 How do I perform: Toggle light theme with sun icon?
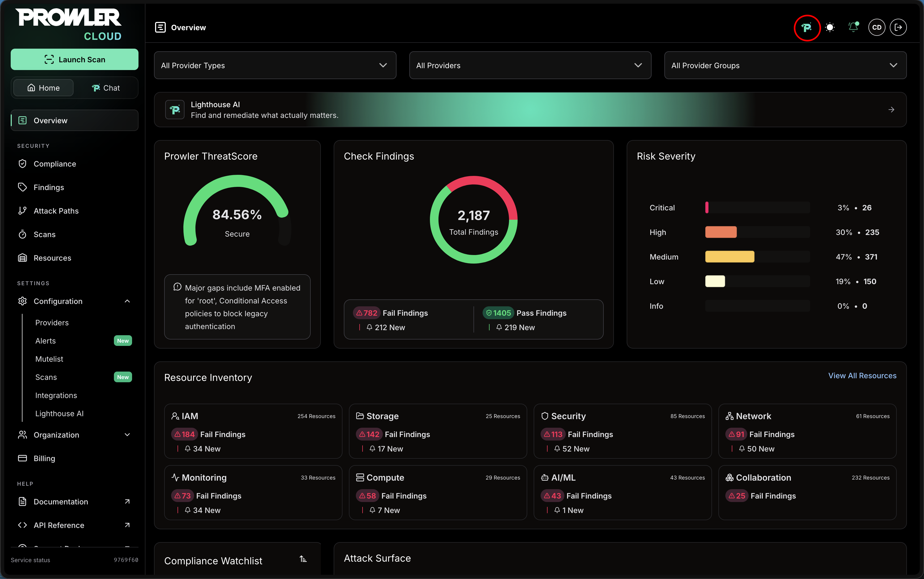[830, 28]
